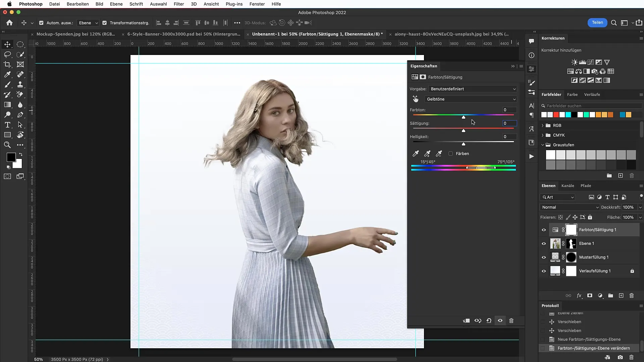Click the Farbton slider handle

click(463, 117)
